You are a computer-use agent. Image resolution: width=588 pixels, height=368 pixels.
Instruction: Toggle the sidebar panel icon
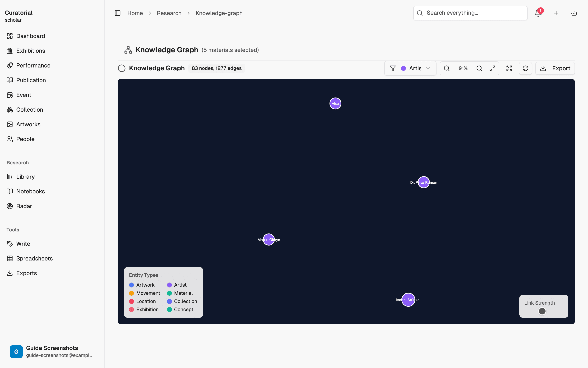click(118, 13)
